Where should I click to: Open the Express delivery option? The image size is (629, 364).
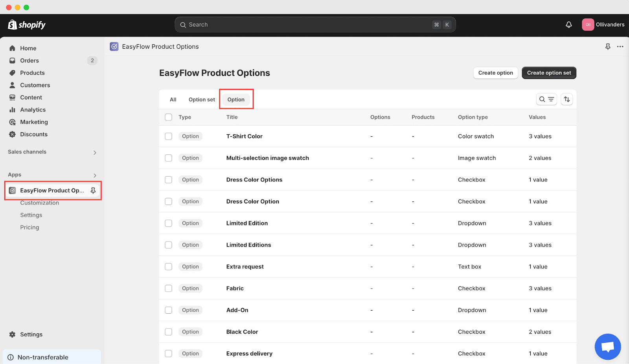point(249,353)
